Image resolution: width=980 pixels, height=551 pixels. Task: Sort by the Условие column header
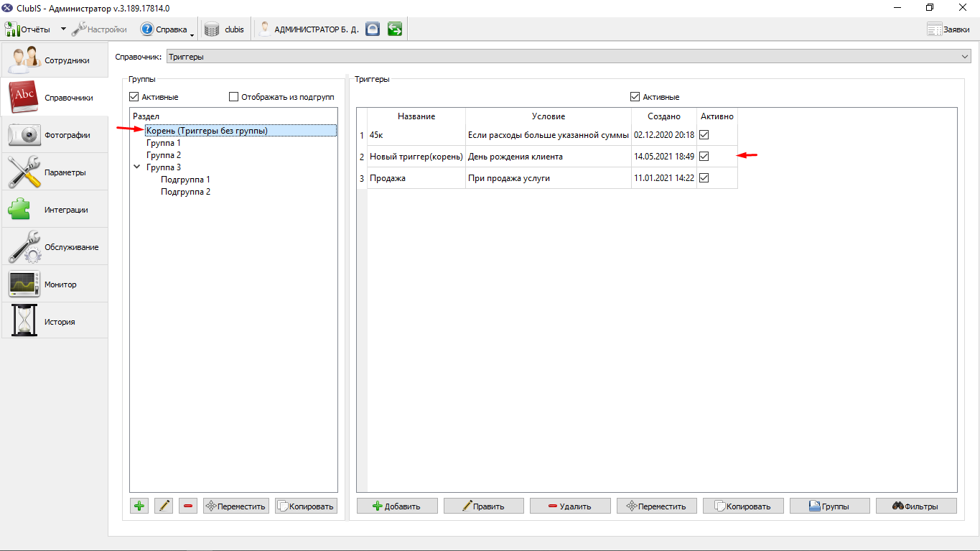(x=549, y=116)
